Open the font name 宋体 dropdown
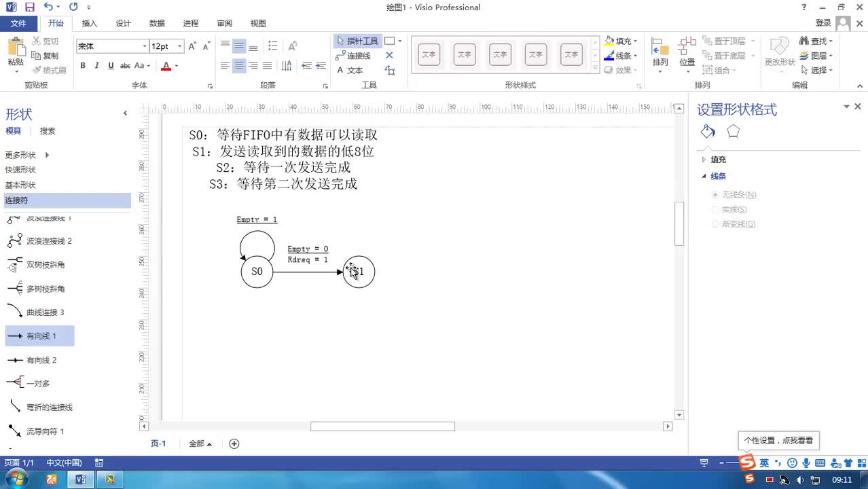Viewport: 868px width, 489px height. 145,46
